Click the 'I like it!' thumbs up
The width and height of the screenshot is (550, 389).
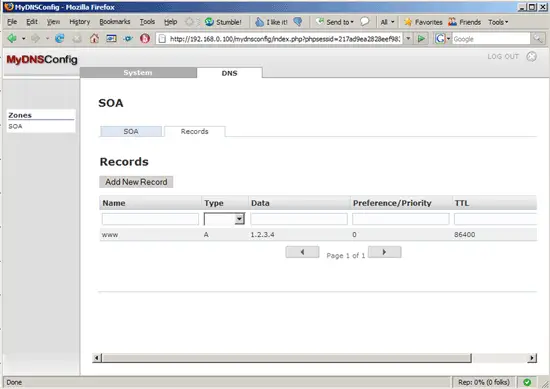(x=259, y=22)
